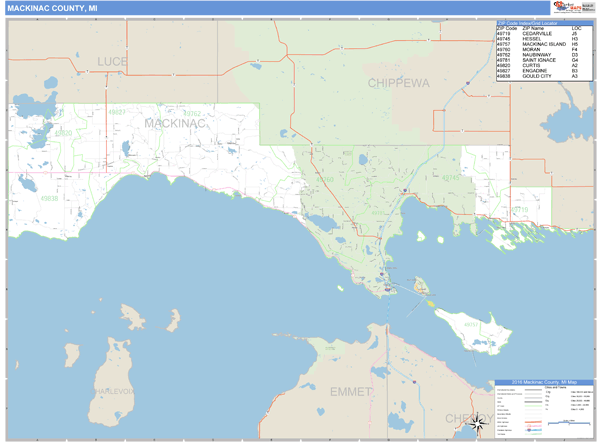Click the 49820 ZIP code label on map
This screenshot has height=442, width=600.
[x=64, y=132]
